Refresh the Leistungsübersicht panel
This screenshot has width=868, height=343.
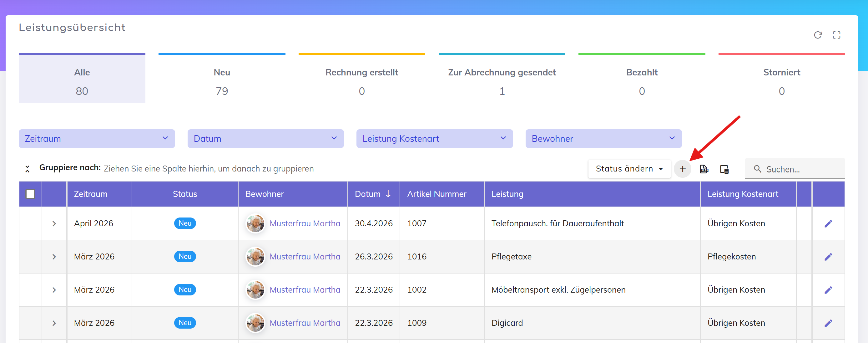point(818,35)
